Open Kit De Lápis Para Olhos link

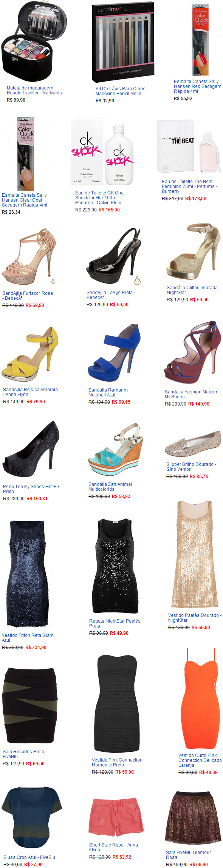pos(120,91)
